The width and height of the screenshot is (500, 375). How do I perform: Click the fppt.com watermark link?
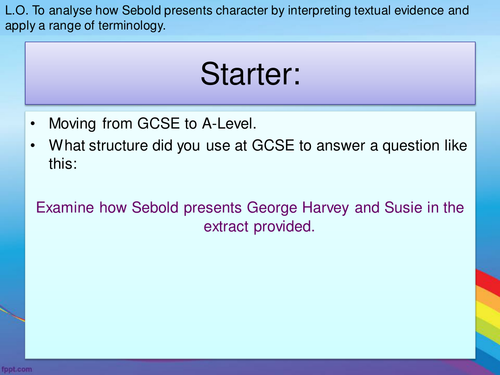point(17,369)
